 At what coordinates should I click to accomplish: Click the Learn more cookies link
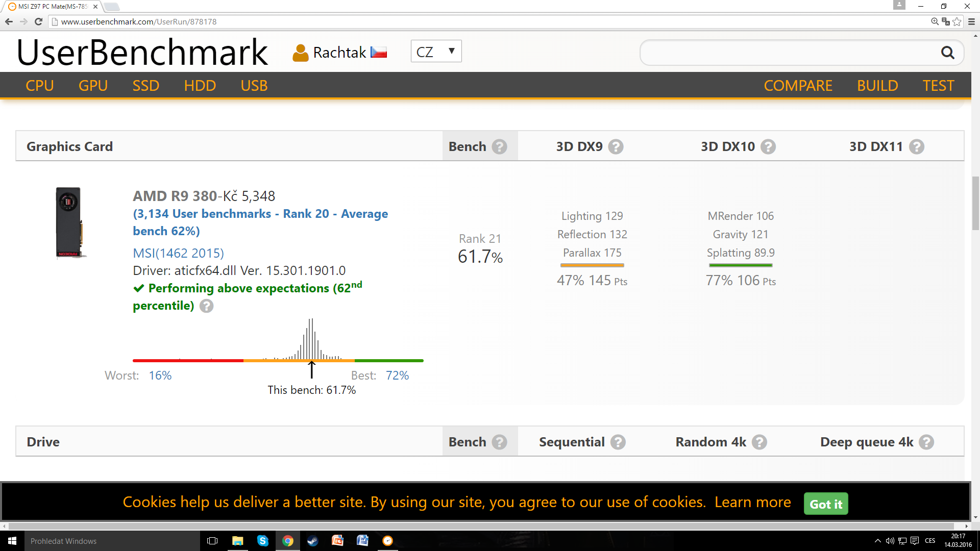[752, 502]
